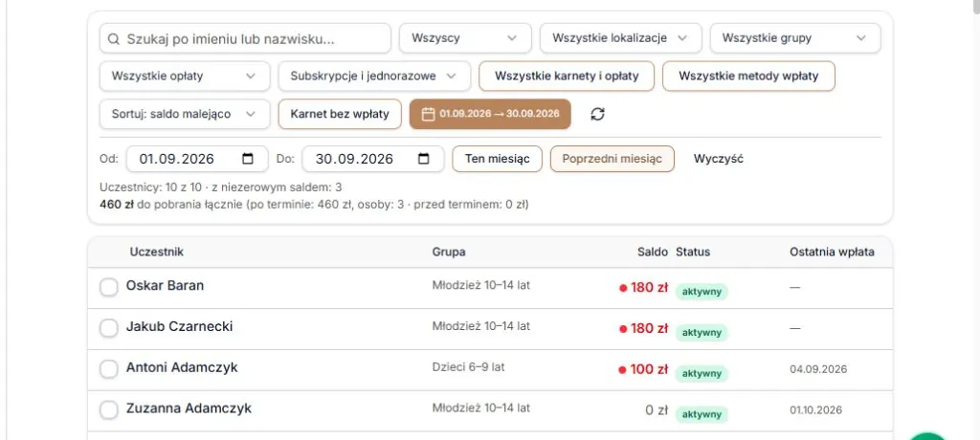Click the Do date field showing 30.09.2026
Viewport: 980px width, 440px height.
[x=373, y=159]
